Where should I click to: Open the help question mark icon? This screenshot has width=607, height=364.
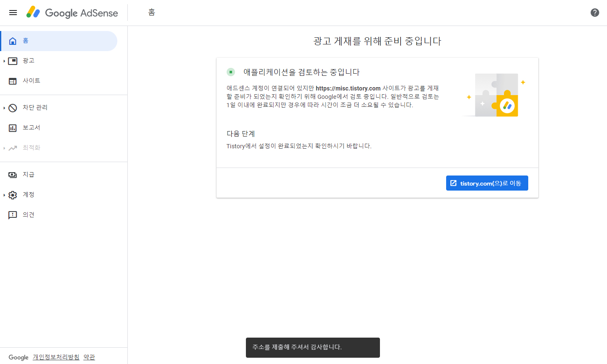coord(595,13)
